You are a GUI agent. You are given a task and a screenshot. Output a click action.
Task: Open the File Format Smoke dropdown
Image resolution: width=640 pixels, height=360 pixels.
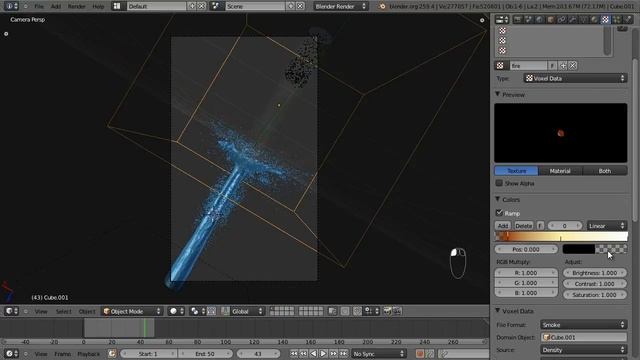coord(584,325)
